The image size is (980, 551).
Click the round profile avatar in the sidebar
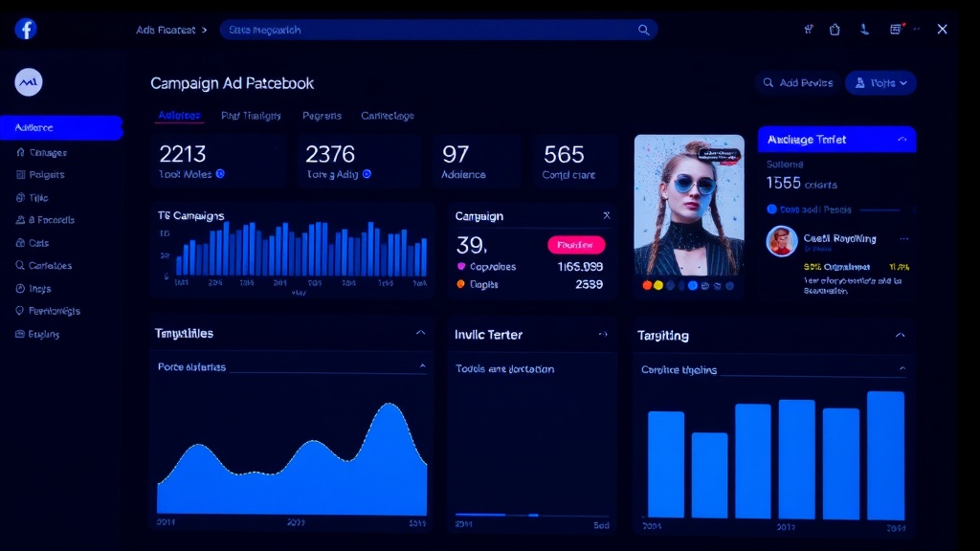[28, 82]
